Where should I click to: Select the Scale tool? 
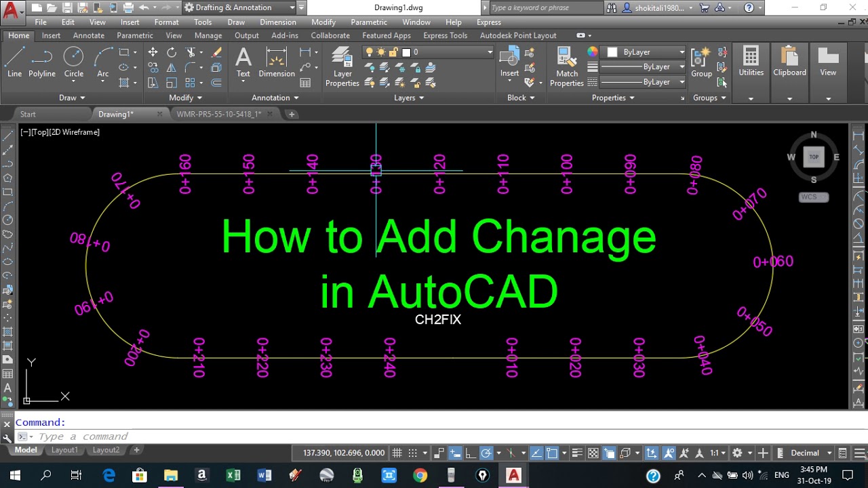click(172, 83)
